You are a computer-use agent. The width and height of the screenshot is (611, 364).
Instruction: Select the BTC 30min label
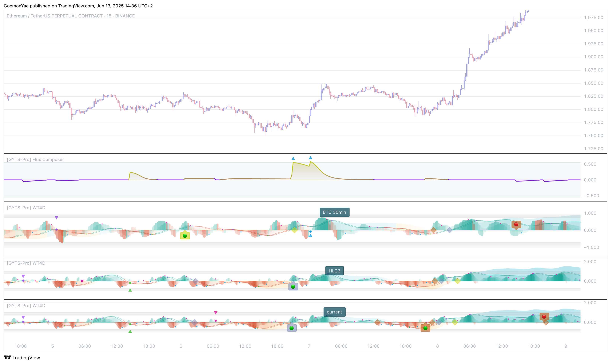tap(334, 212)
